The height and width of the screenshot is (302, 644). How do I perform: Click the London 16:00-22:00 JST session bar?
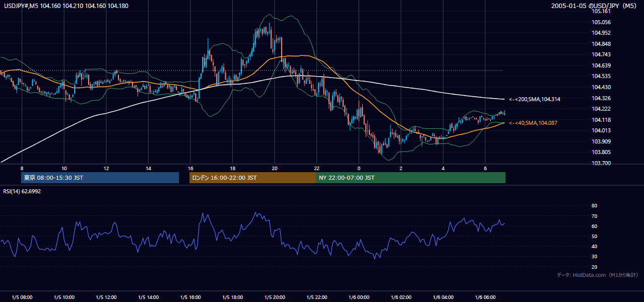pos(252,178)
